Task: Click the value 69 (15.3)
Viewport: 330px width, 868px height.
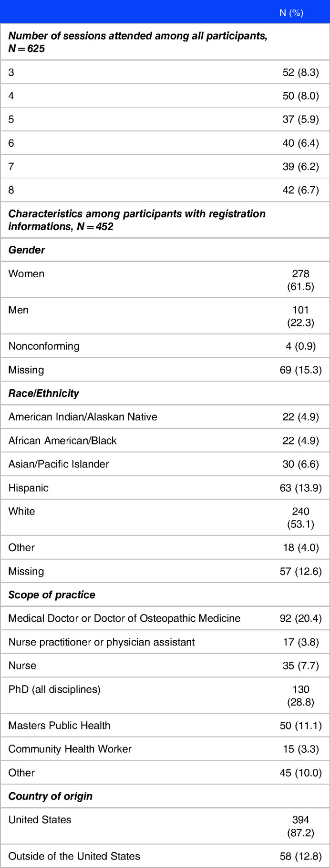Action: 300,370
